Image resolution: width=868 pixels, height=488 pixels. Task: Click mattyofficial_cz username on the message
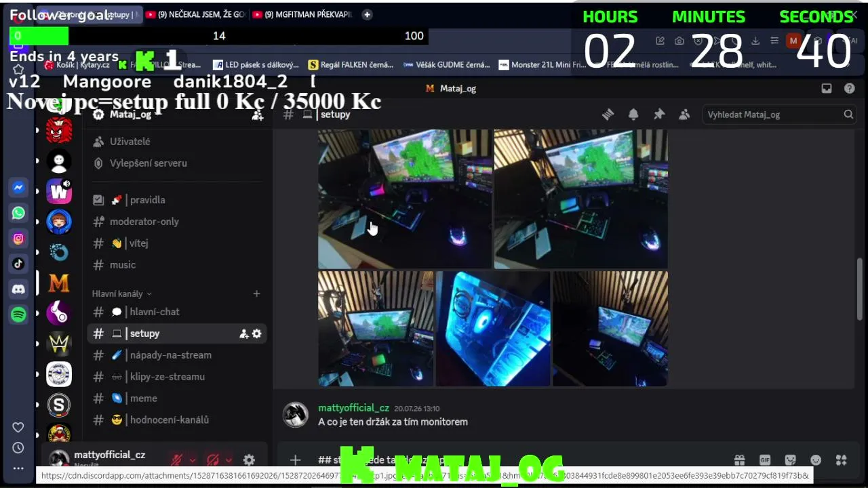pos(354,408)
